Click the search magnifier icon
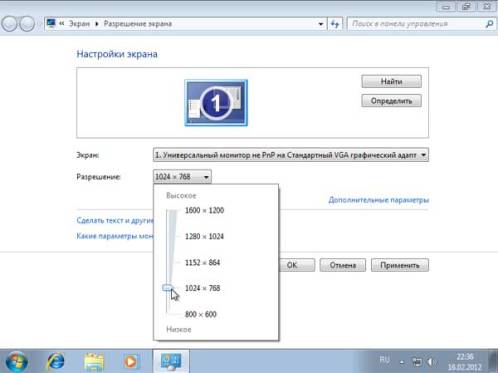This screenshot has width=498, height=373. click(489, 24)
